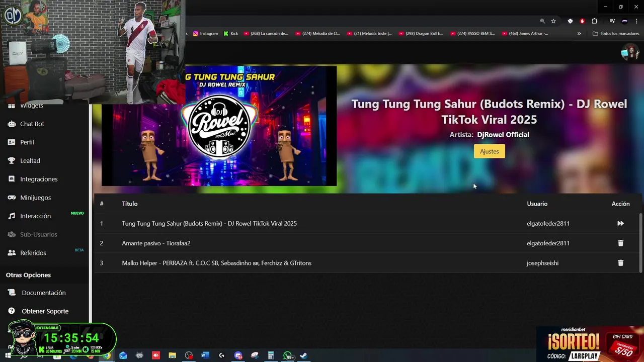Open WhatsApp from the taskbar
644x362 pixels.
point(288,355)
